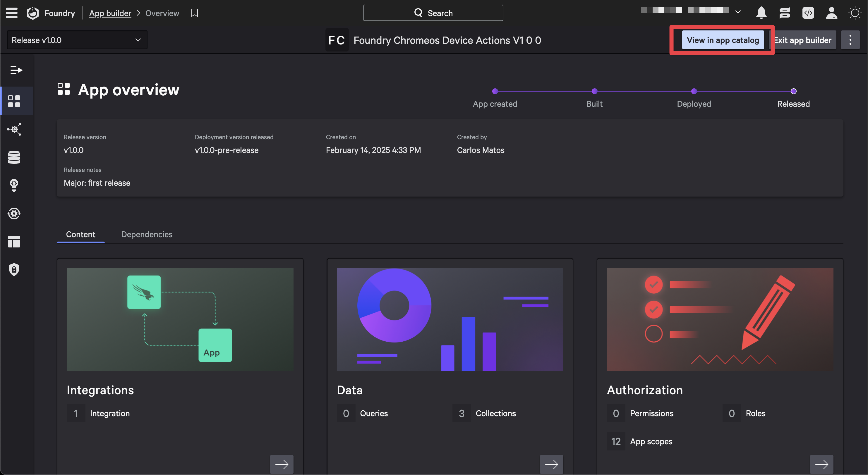Screen dimensions: 868x475
Task: Select the App overview sidebar icon
Action: tap(14, 101)
